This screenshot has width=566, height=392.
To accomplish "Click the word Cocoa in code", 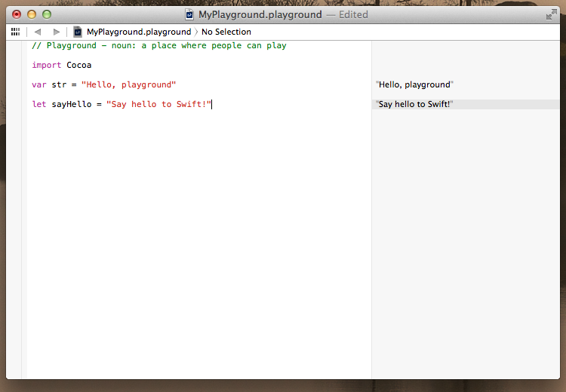I will pos(79,65).
